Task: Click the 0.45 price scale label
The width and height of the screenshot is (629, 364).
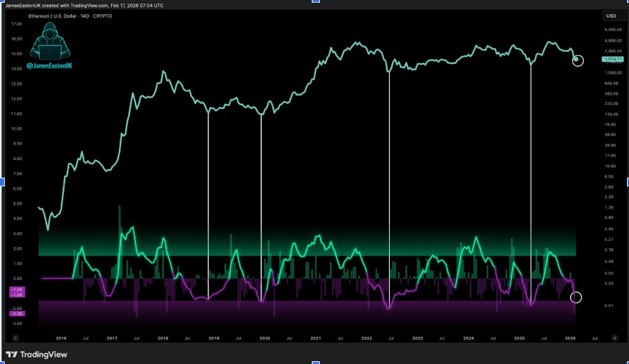Action: [609, 229]
